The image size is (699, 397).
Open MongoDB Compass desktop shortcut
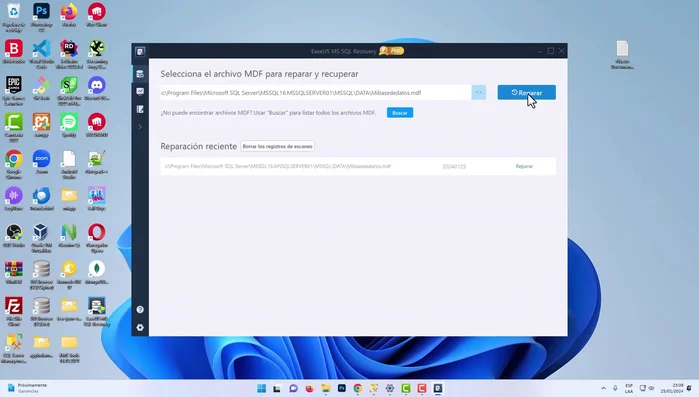[97, 272]
